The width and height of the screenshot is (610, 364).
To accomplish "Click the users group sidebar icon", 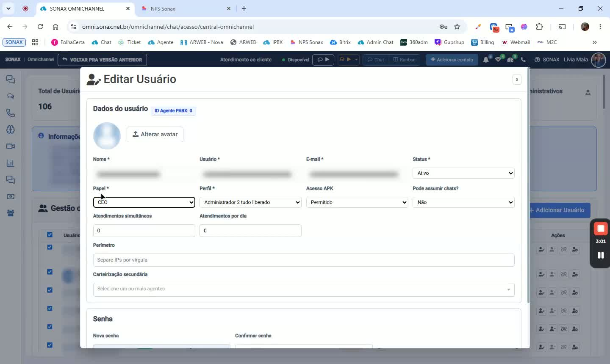I will click(11, 213).
